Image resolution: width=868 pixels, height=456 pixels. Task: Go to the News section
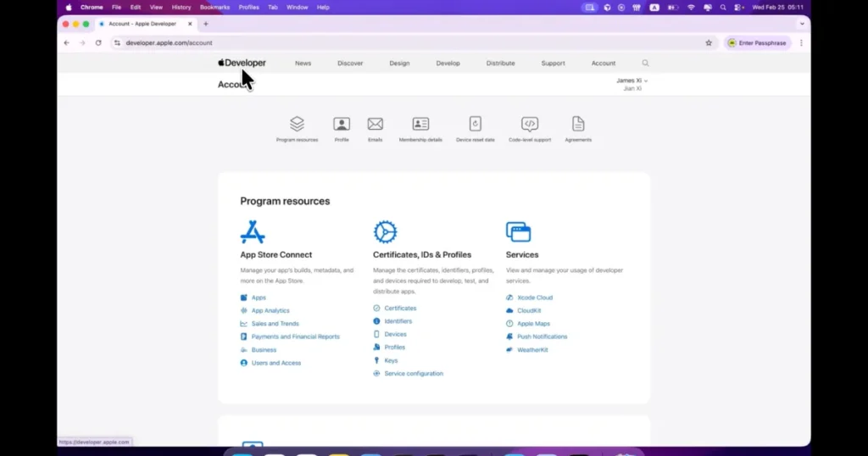coord(303,63)
